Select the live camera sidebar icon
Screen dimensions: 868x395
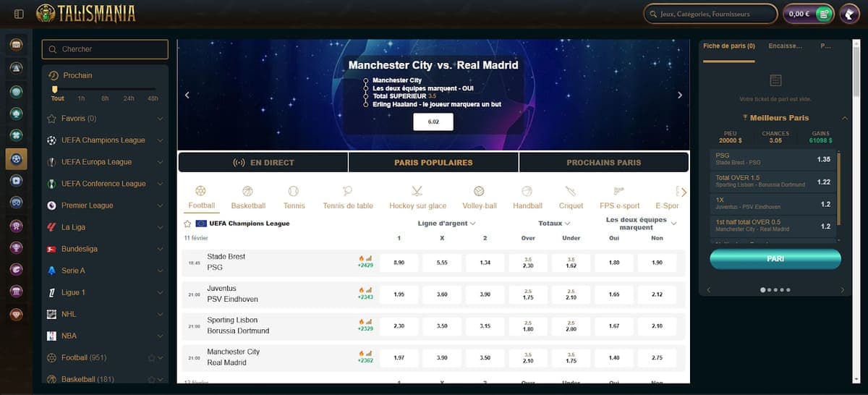pos(16,181)
